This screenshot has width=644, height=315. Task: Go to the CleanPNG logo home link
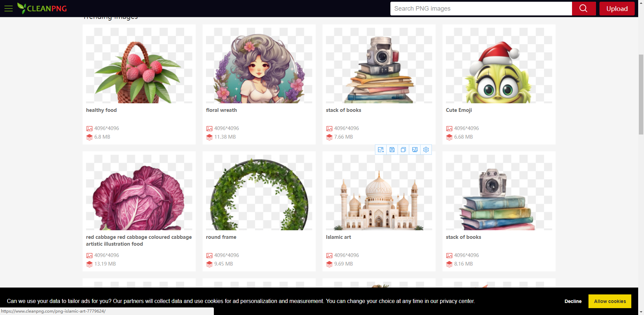tap(42, 8)
